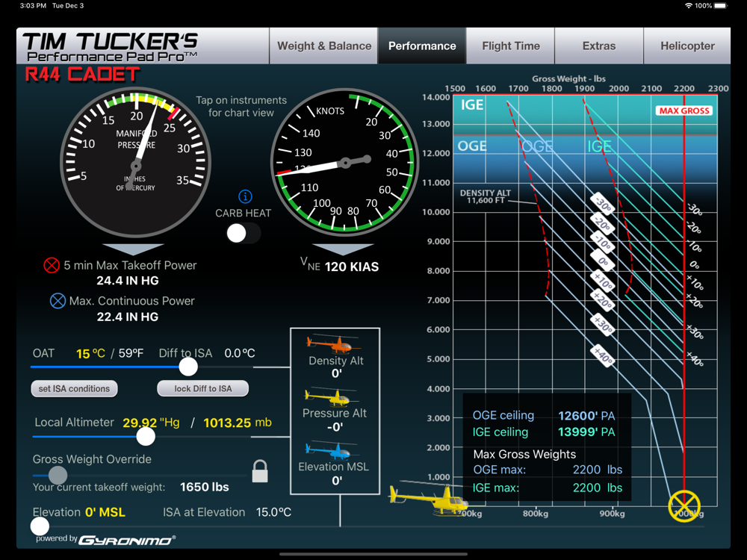Screen dimensions: 747x560
Task: Click the MAX GROSS label on chart
Action: 684,111
